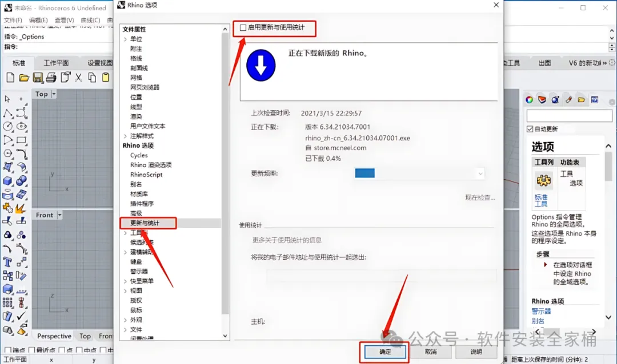This screenshot has width=617, height=364.
Task: Click the 确定 button
Action: pos(385,352)
